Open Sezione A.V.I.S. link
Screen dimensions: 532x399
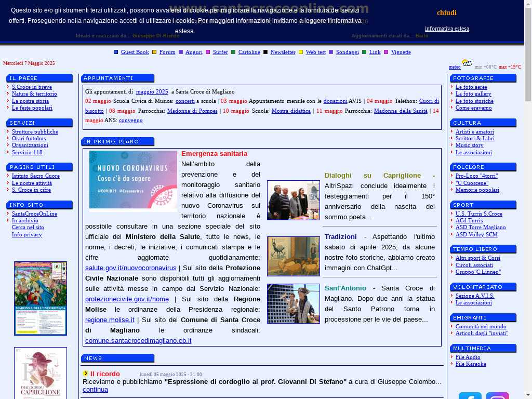coord(475,296)
